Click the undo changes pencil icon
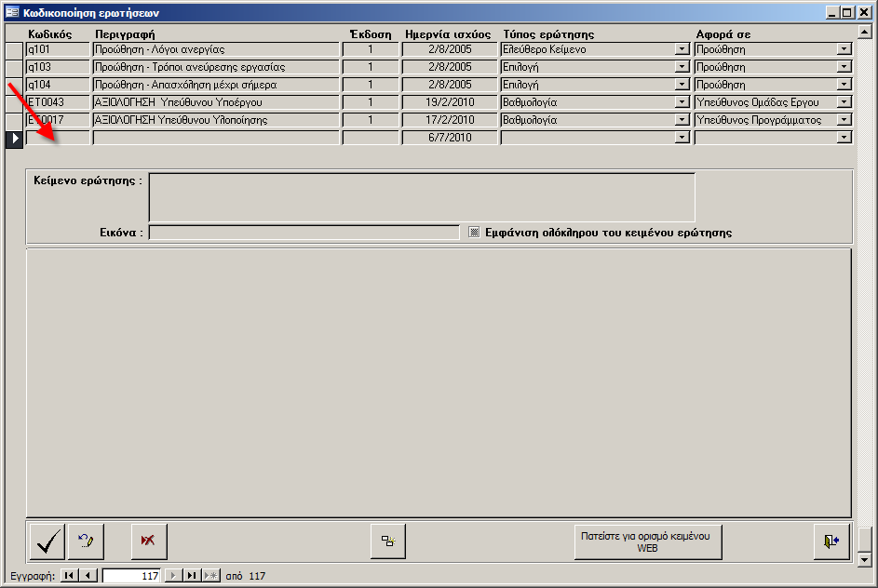 click(x=87, y=541)
